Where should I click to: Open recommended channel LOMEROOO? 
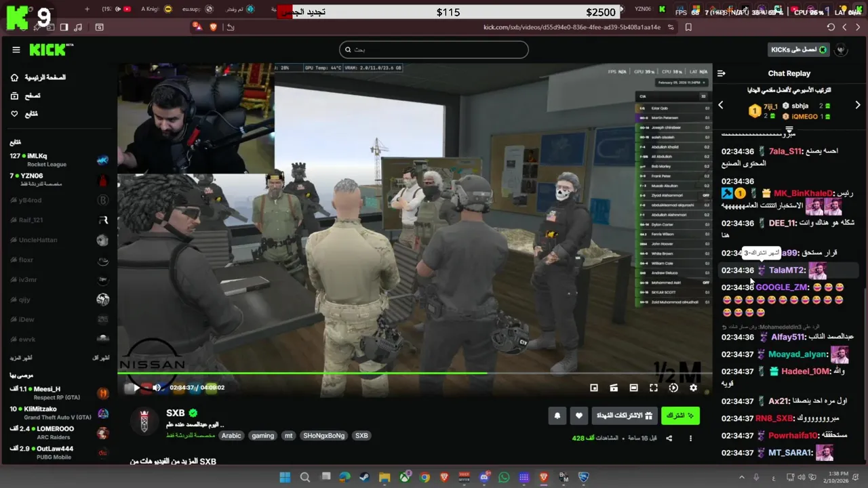click(x=59, y=432)
